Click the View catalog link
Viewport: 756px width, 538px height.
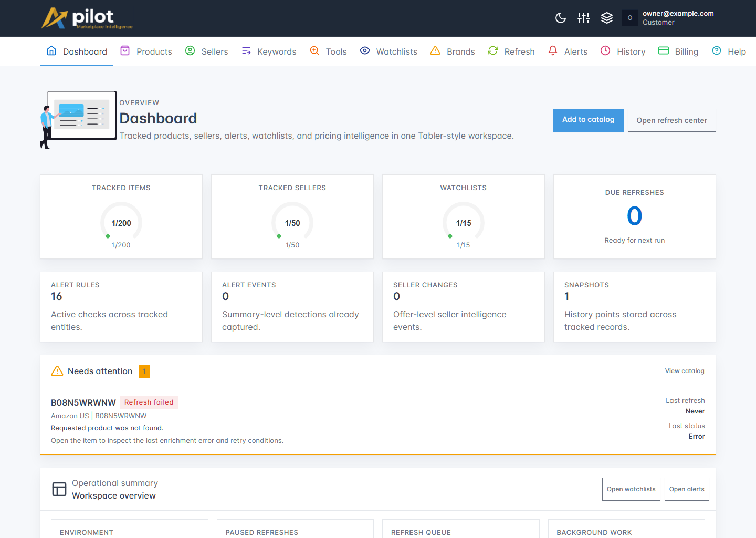point(685,371)
